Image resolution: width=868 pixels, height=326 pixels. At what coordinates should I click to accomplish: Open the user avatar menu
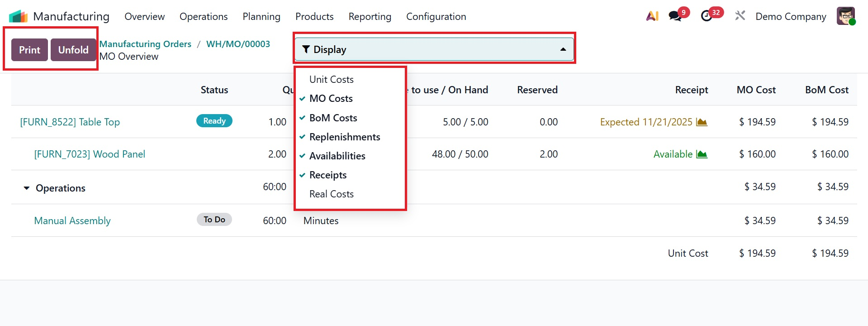845,16
